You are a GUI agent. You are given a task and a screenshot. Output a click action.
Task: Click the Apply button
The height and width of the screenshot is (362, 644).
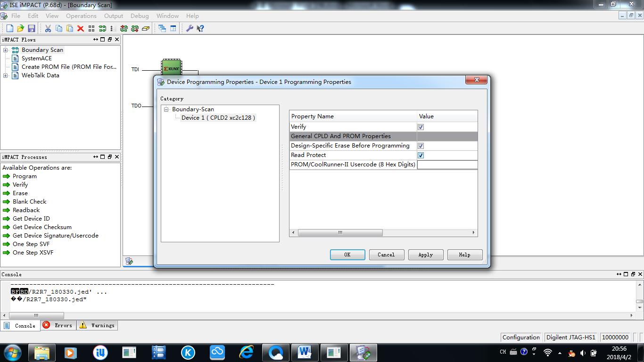tap(425, 255)
